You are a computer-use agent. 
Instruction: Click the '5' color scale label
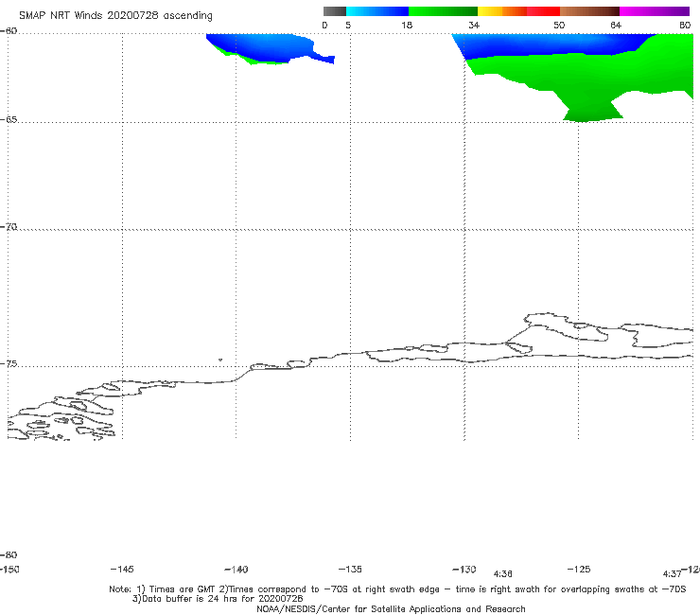pyautogui.click(x=348, y=25)
